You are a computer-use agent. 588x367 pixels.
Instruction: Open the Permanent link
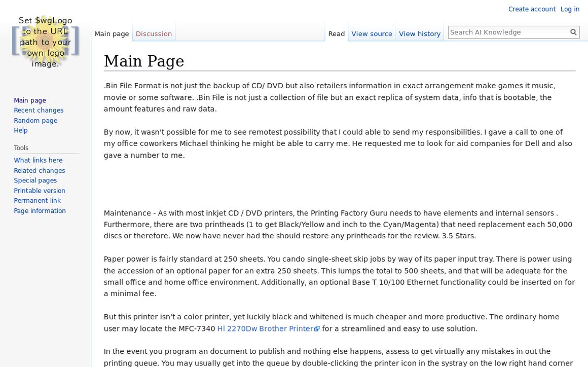37,201
